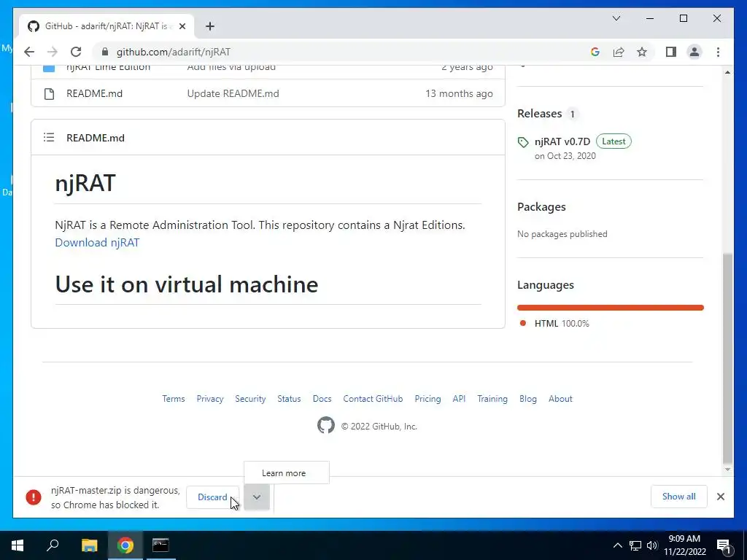The width and height of the screenshot is (747, 560).
Task: Open the Pricing footer link
Action: pos(427,399)
